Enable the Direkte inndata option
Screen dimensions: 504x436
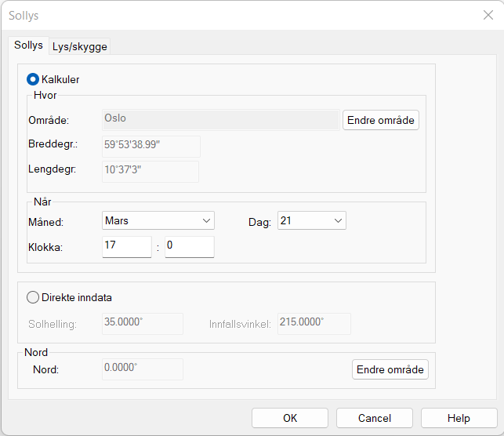click(33, 297)
